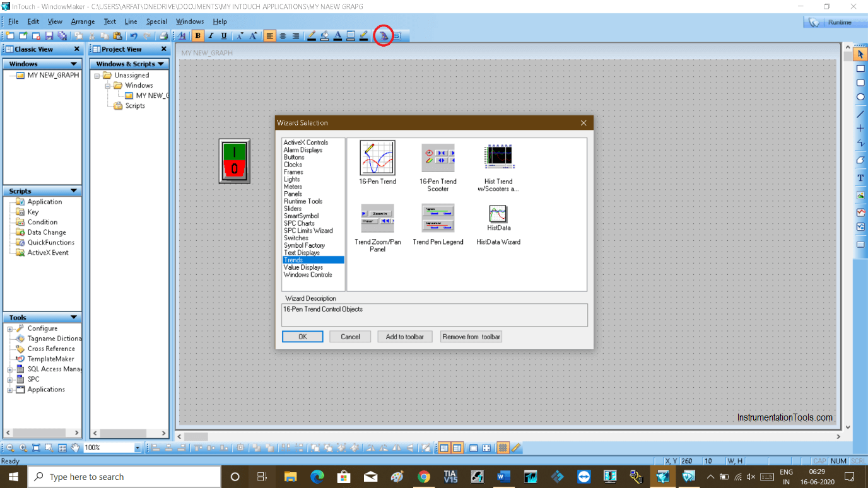
Task: Expand the Applications tree node
Action: pos(10,390)
